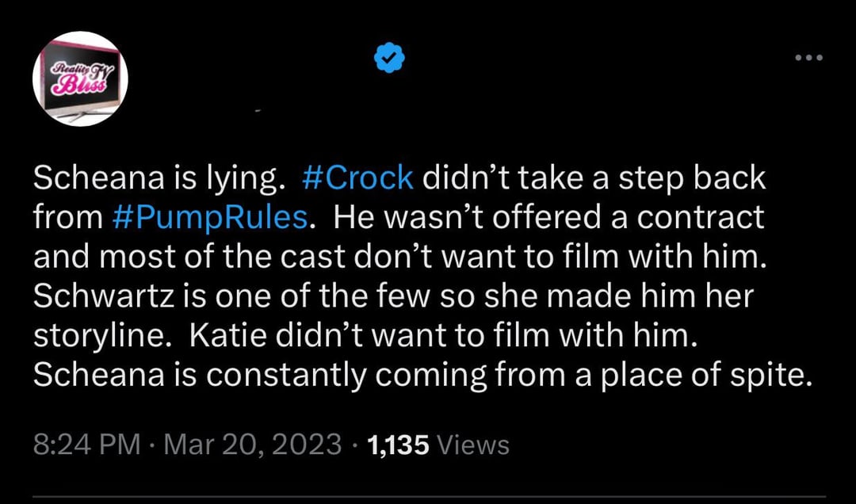
Task: Click the Views label
Action: coord(474,445)
